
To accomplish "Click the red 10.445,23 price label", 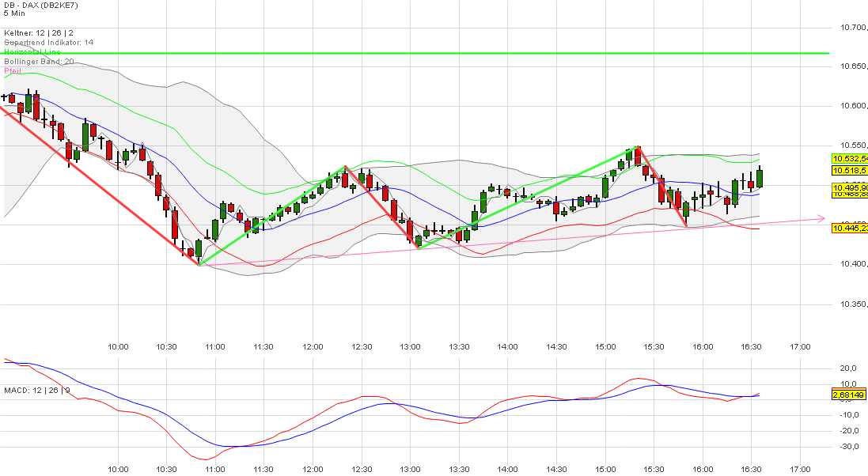I will pyautogui.click(x=849, y=229).
